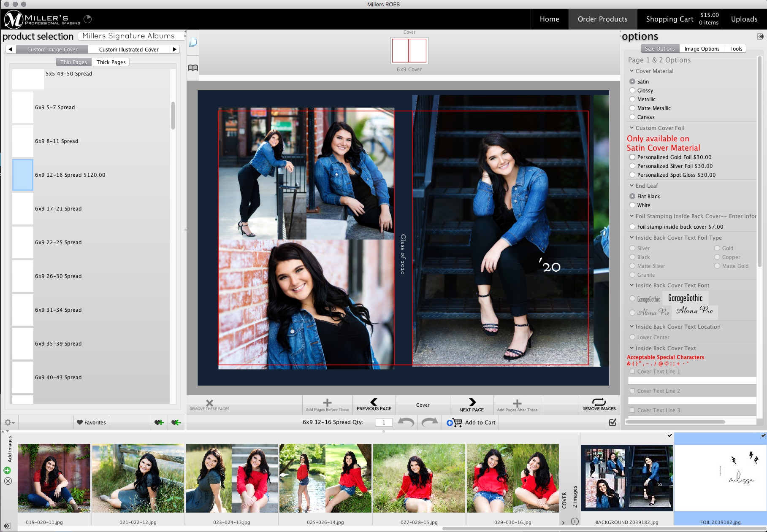Select the Glossy cover material radio button

[632, 90]
